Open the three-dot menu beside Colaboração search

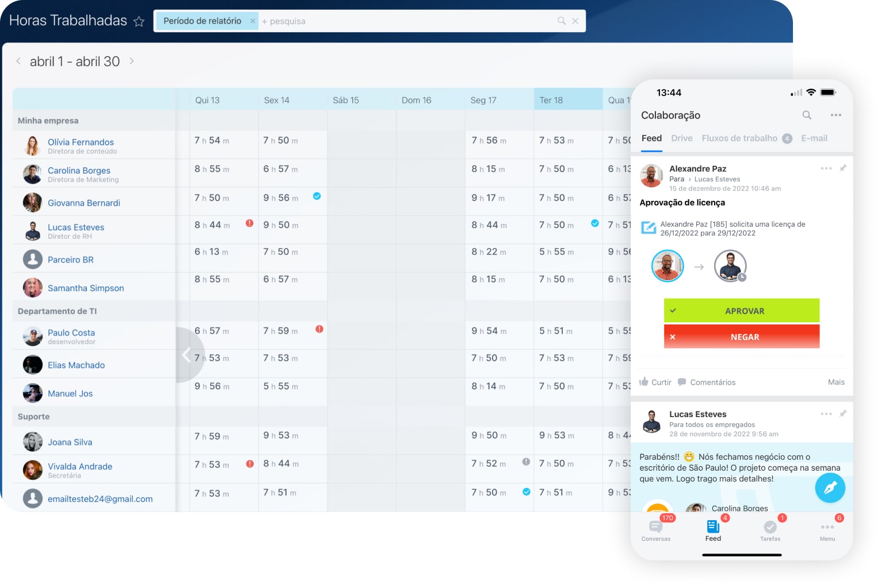(x=836, y=115)
